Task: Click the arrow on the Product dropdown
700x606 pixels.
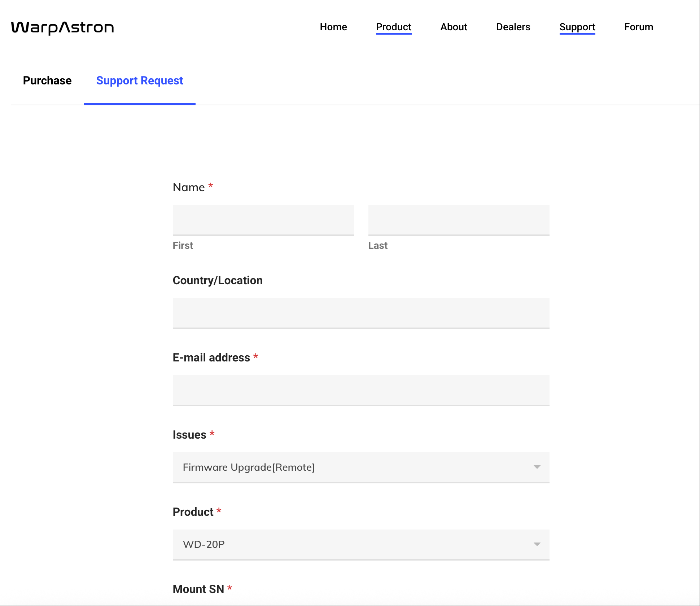Action: [x=537, y=544]
